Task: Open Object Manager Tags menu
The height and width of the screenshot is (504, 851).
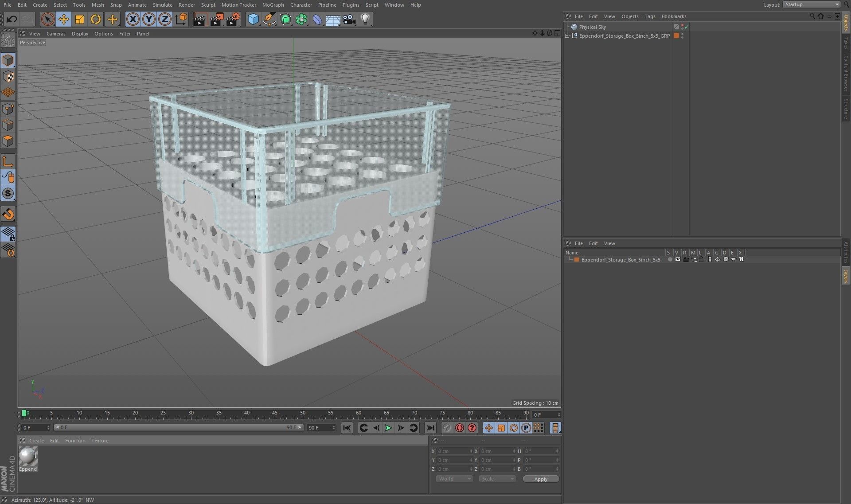Action: click(650, 16)
